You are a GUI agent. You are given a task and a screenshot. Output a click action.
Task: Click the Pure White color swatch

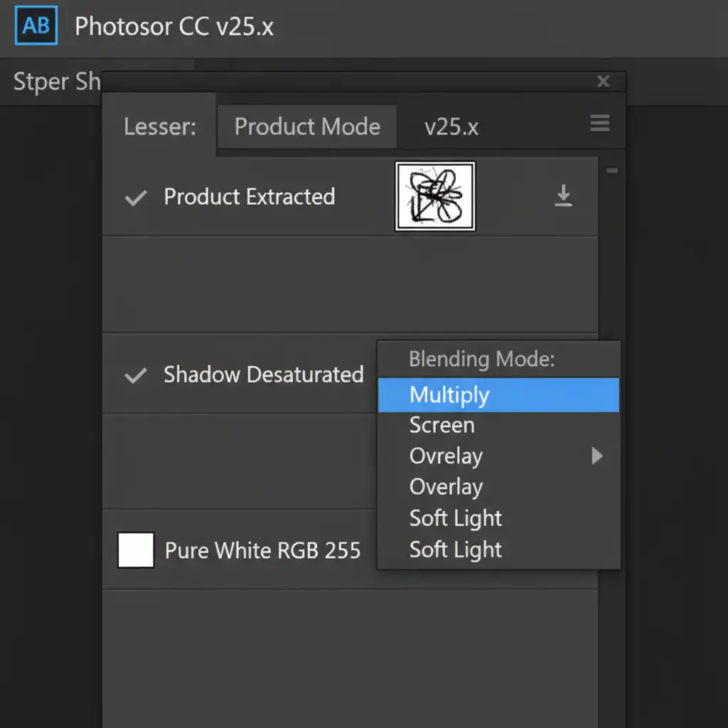pos(136,550)
